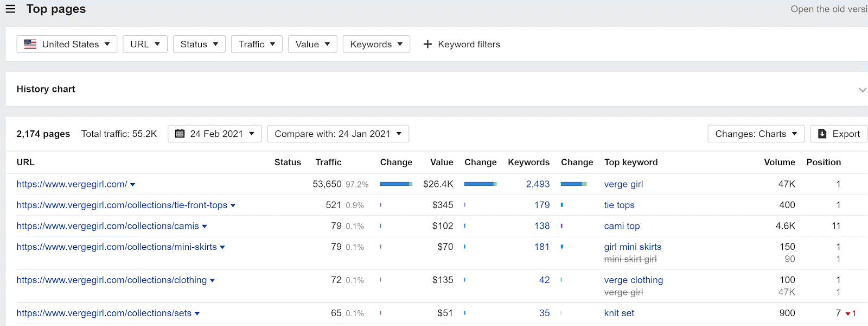Click the calendar icon beside 24 Feb 2021
This screenshot has height=326, width=868.
(x=180, y=134)
